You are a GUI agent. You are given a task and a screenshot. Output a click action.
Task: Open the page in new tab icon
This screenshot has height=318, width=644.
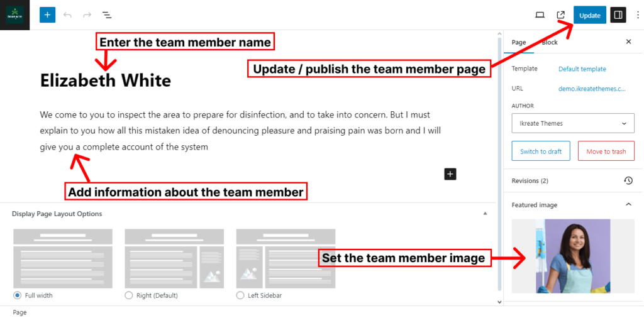[x=560, y=15]
